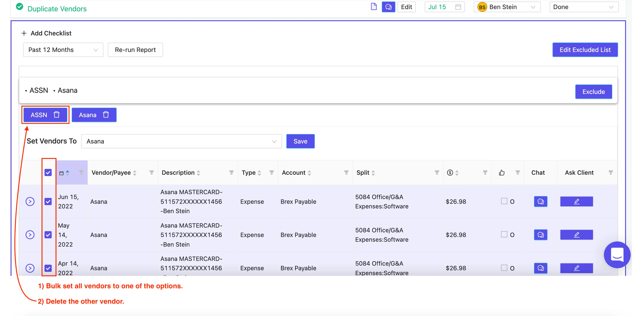The width and height of the screenshot is (644, 316).
Task: Toggle the select-all header checkbox
Action: [x=48, y=172]
